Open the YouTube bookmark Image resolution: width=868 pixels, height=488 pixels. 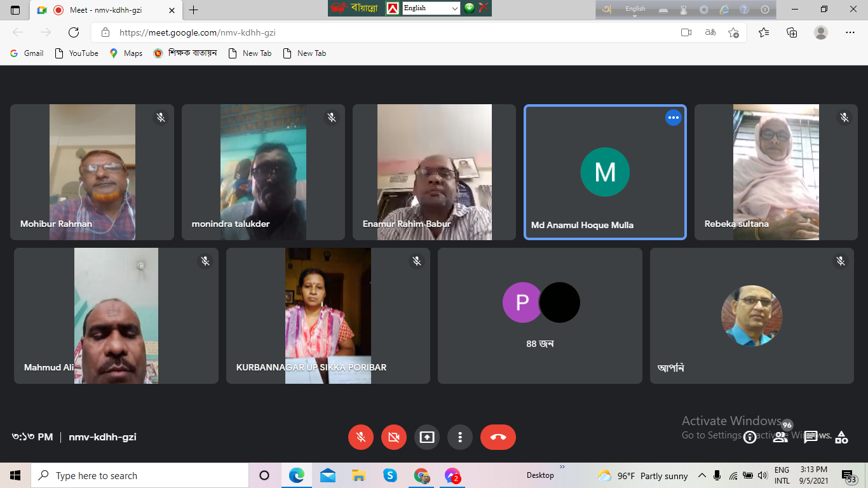pyautogui.click(x=77, y=53)
